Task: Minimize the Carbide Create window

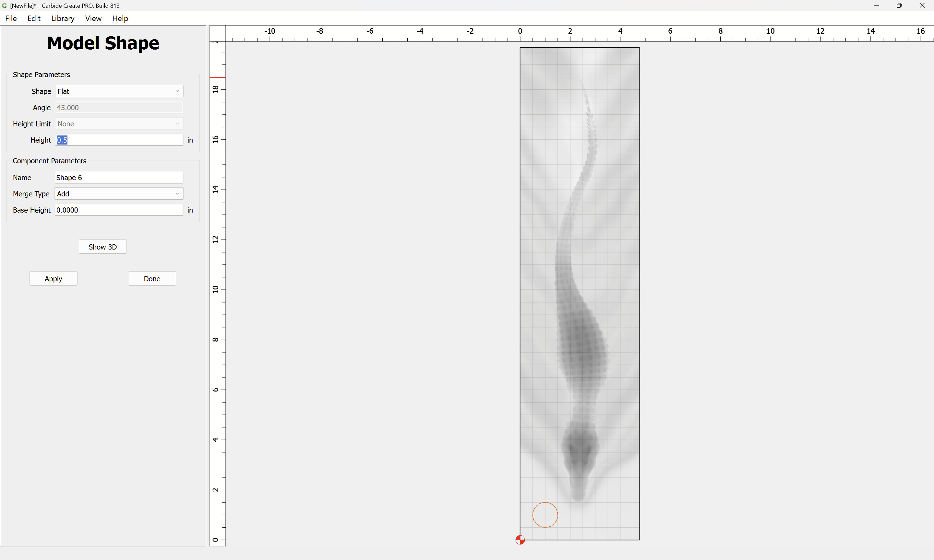Action: point(877,6)
